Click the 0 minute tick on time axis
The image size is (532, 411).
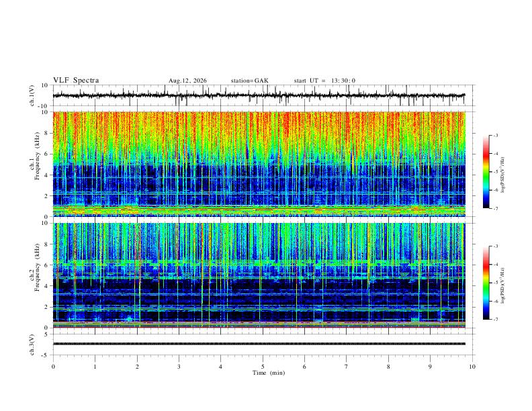pos(53,367)
